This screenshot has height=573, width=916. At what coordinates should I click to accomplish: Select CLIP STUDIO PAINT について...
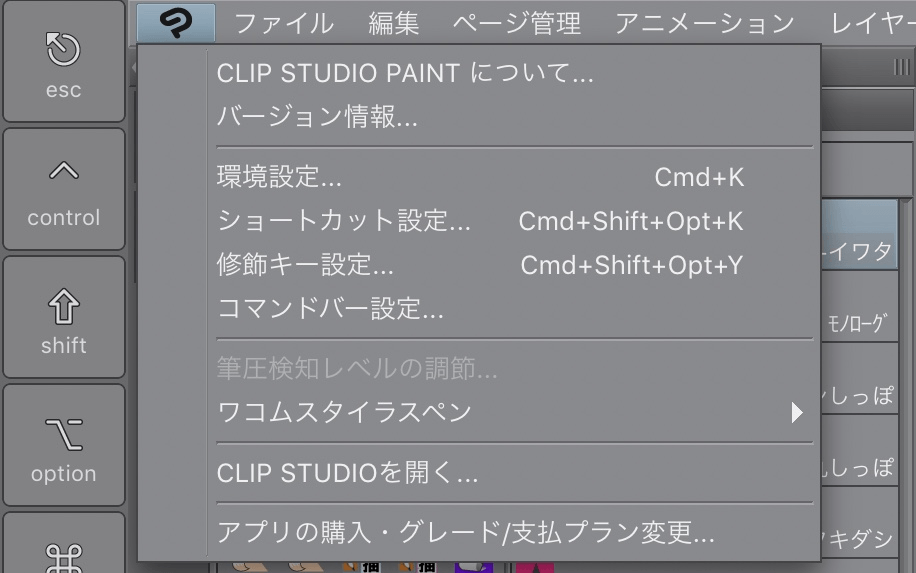point(405,73)
